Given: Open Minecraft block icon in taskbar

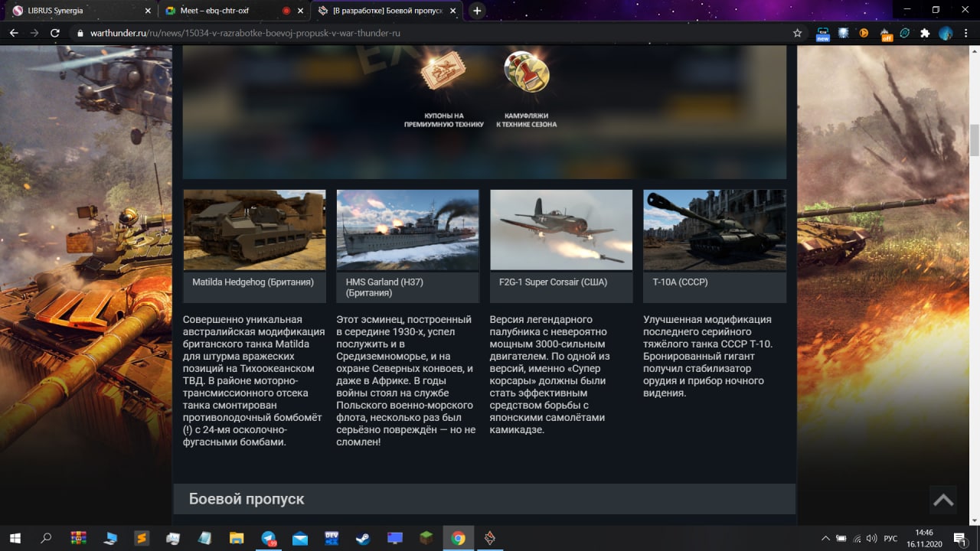Looking at the screenshot, I should tap(426, 538).
